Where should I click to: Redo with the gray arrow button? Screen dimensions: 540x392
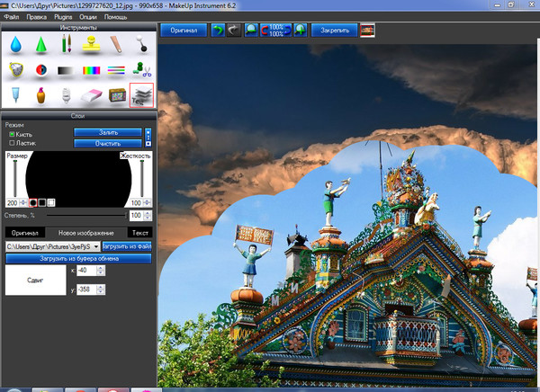pyautogui.click(x=233, y=31)
